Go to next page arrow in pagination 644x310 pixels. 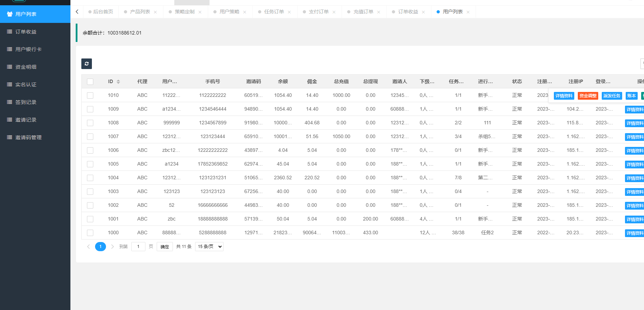tap(112, 247)
